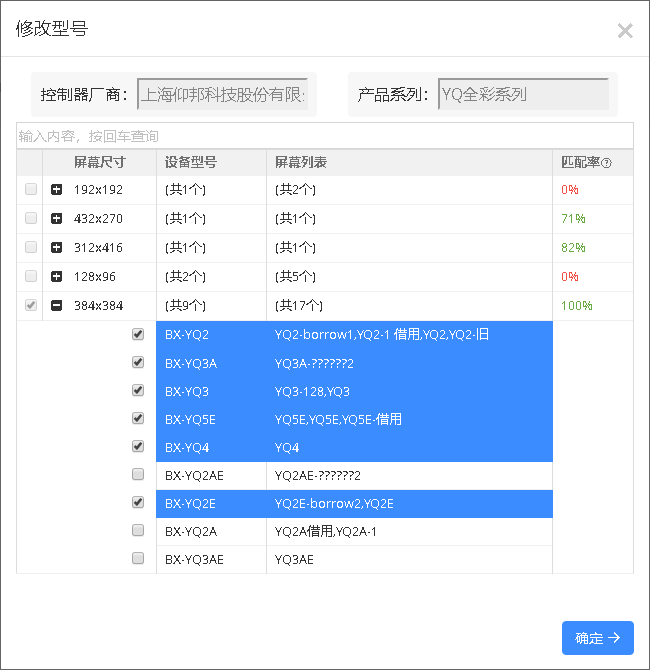Check the 432x270 row checkbox
The height and width of the screenshot is (670, 650).
pyautogui.click(x=31, y=218)
